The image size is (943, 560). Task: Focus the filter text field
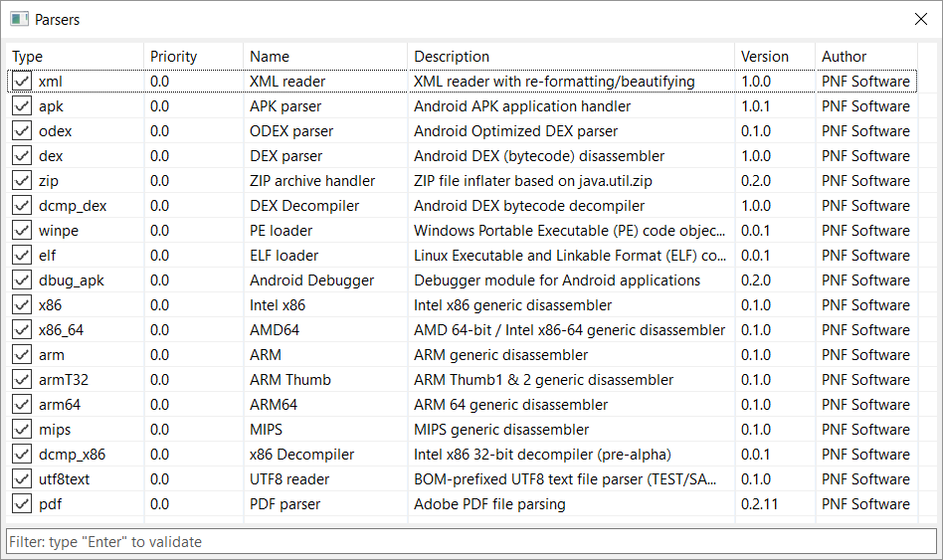point(471,541)
